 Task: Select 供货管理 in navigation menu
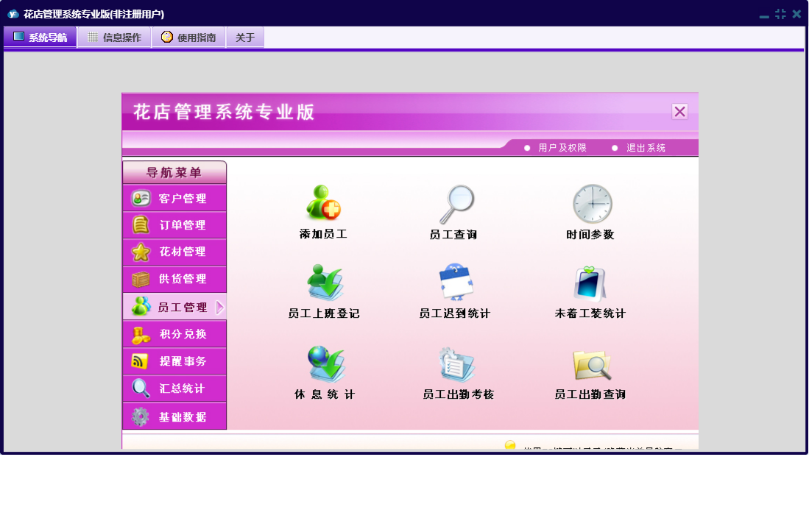point(174,279)
